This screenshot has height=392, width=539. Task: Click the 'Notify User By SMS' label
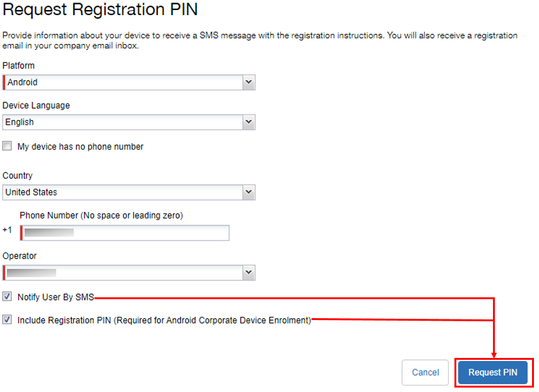56,297
